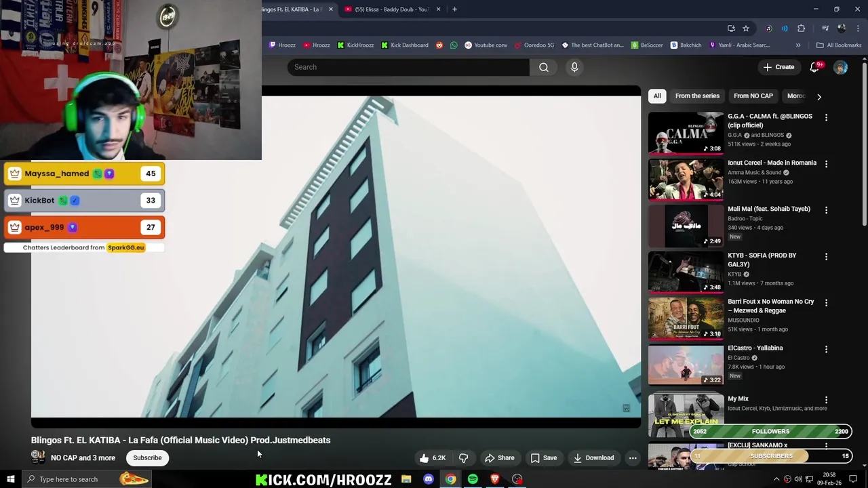Click the YouTube search magnifier button
Image resolution: width=868 pixels, height=488 pixels.
[x=544, y=67]
